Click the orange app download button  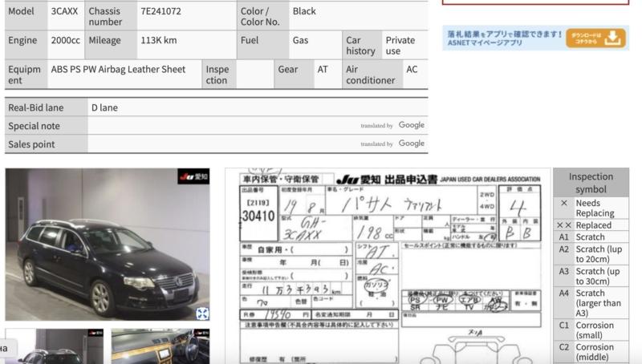pyautogui.click(x=595, y=38)
